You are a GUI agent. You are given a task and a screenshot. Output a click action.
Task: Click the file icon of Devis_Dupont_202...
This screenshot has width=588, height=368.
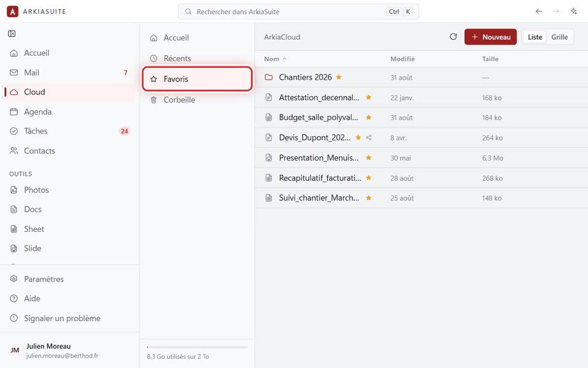pos(268,137)
